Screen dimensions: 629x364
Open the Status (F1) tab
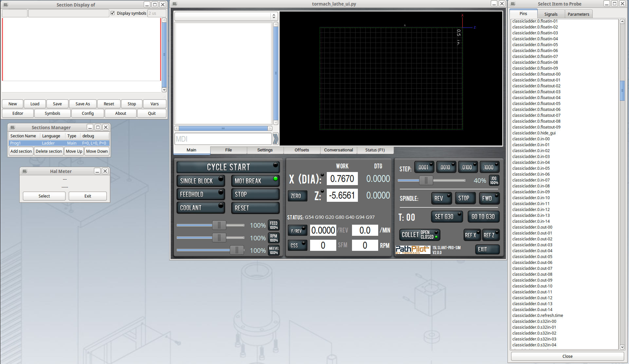pos(375,150)
